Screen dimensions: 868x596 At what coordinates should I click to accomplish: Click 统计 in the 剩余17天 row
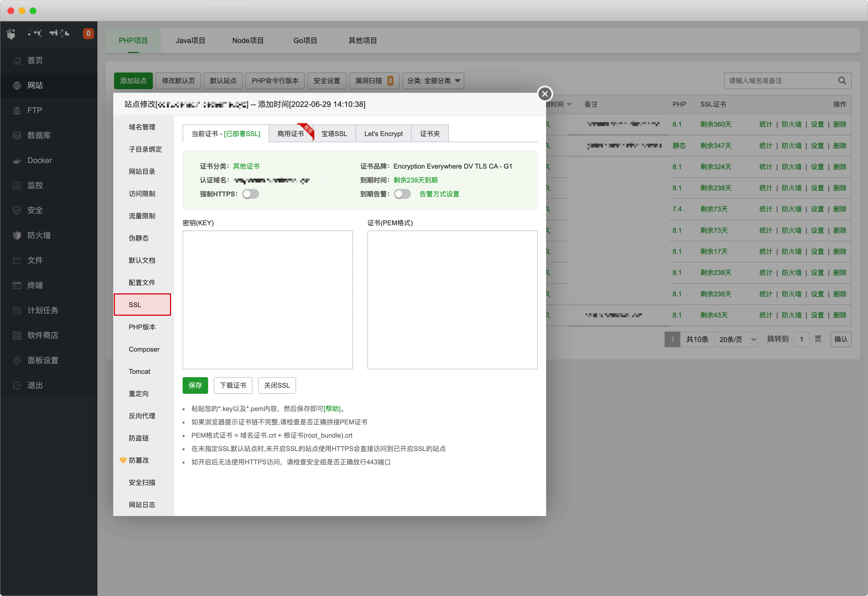pyautogui.click(x=766, y=251)
